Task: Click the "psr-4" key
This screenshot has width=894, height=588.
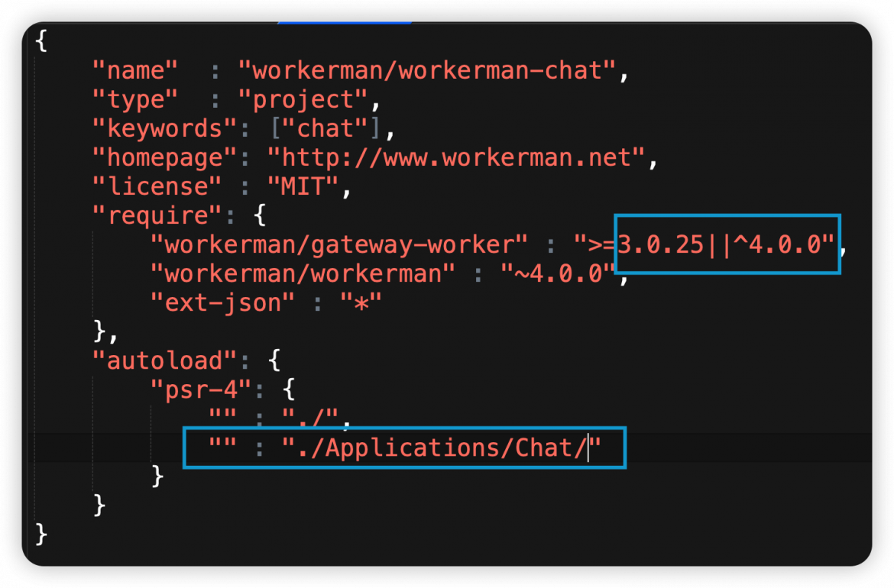Action: (201, 390)
